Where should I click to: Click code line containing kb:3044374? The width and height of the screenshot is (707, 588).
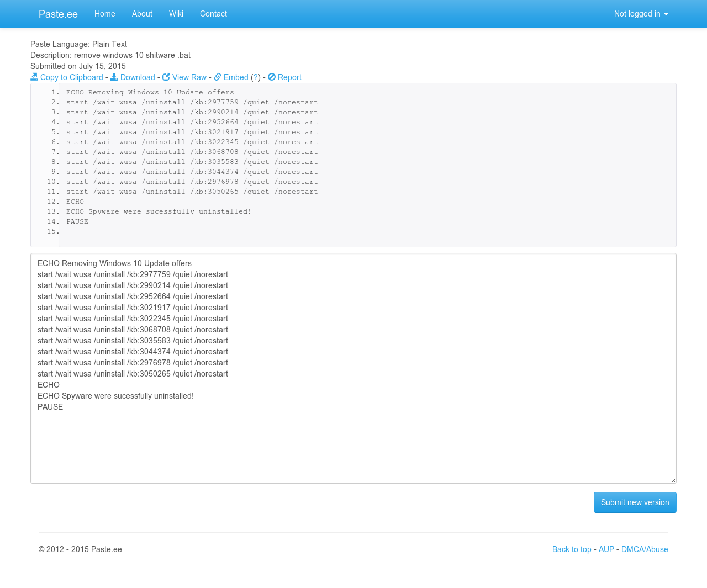192,172
